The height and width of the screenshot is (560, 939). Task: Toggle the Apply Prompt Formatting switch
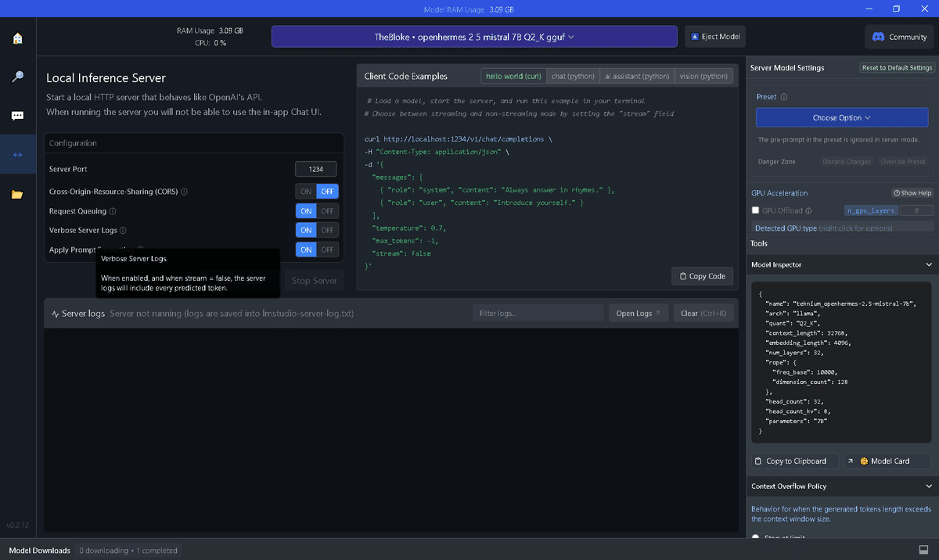click(317, 249)
